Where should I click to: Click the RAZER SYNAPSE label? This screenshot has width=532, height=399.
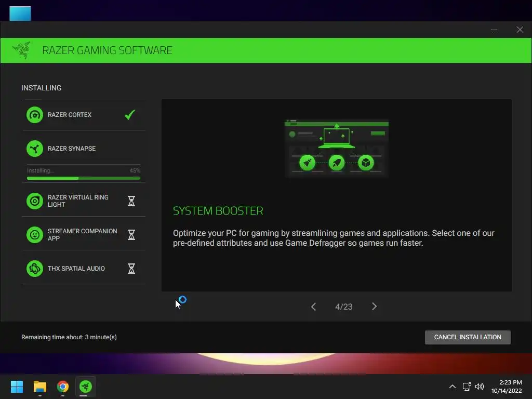pos(72,149)
